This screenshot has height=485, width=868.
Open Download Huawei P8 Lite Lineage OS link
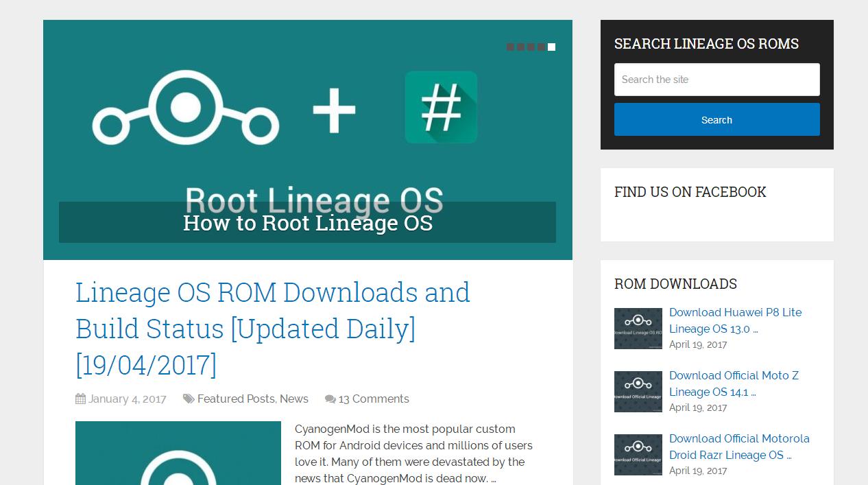click(735, 320)
